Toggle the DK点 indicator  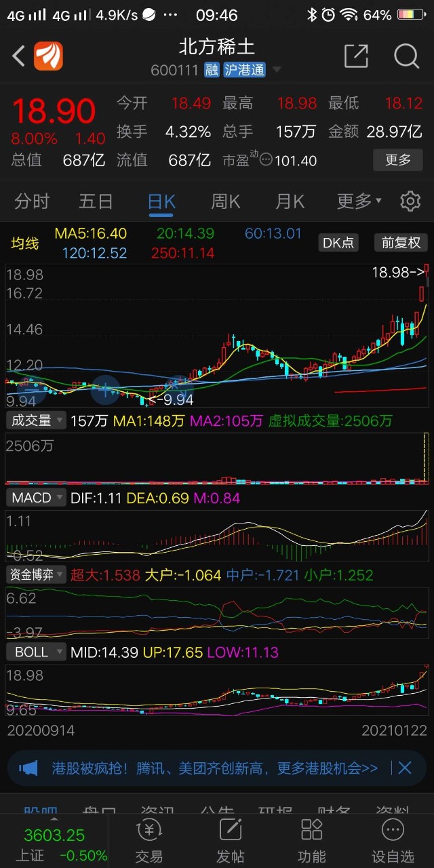pos(338,243)
